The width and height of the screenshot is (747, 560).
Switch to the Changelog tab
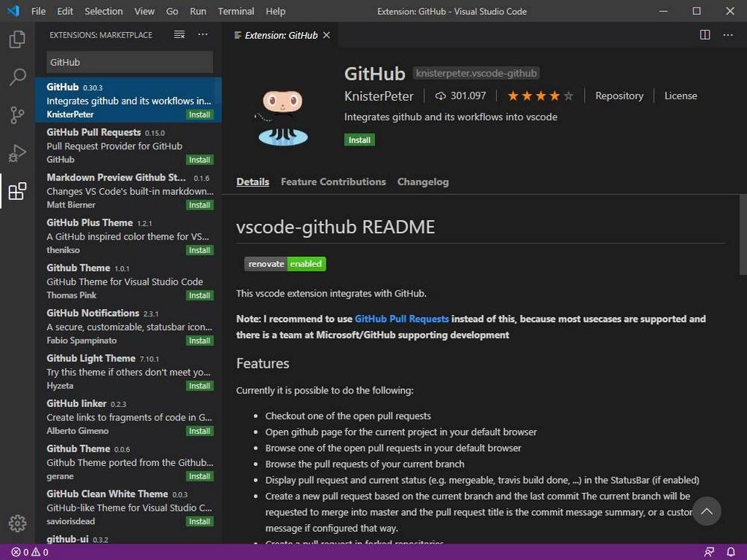[x=423, y=182]
